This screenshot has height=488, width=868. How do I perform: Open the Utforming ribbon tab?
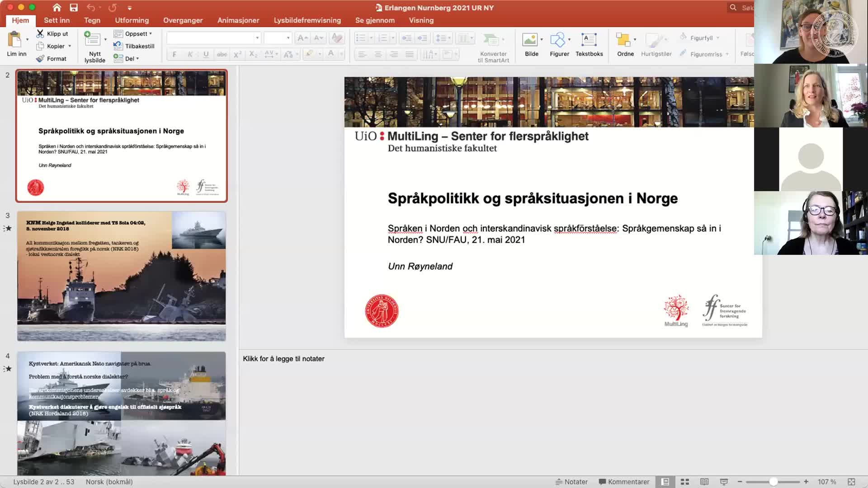[x=132, y=20]
